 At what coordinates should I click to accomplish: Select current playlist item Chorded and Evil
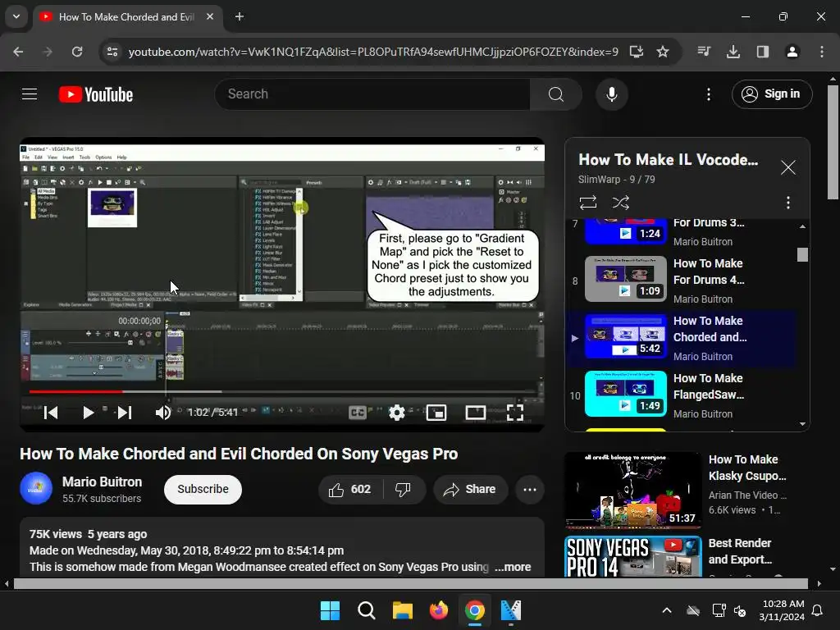(x=680, y=338)
